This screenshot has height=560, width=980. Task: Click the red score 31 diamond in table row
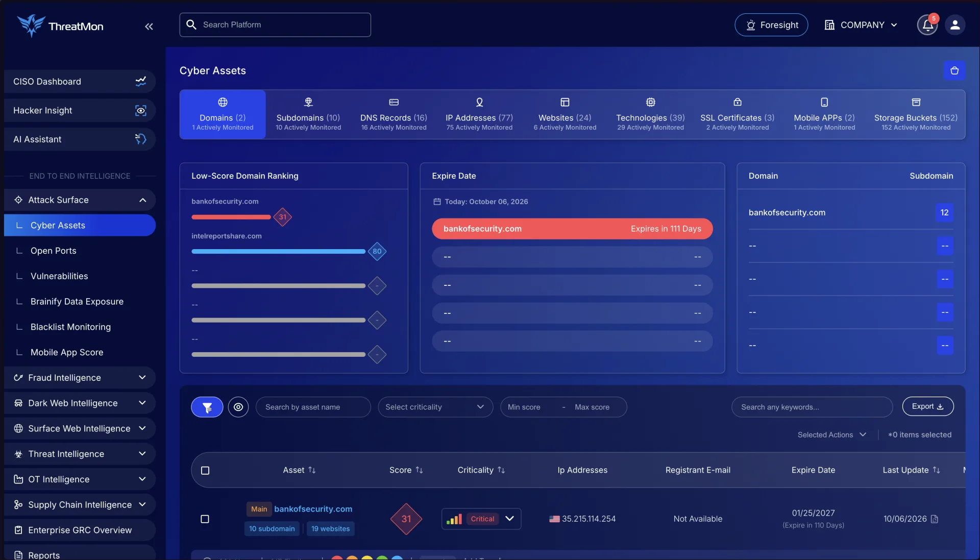pyautogui.click(x=406, y=519)
